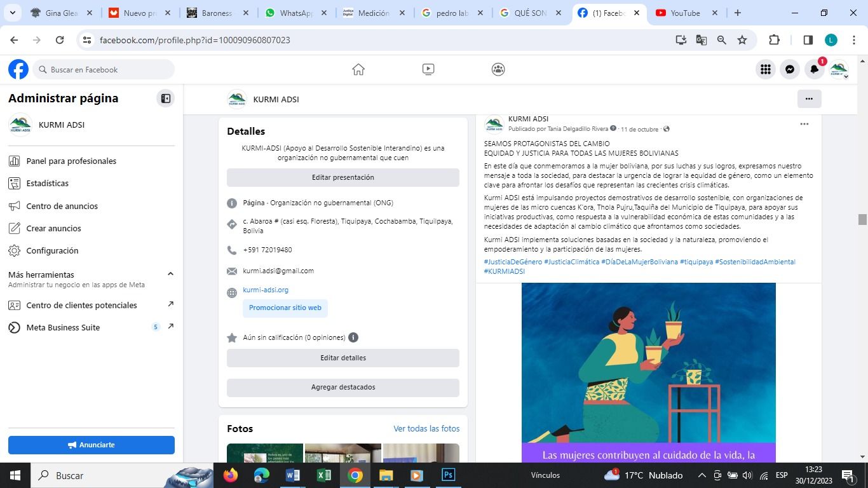
Task: Open install app icon in address bar
Action: (681, 40)
